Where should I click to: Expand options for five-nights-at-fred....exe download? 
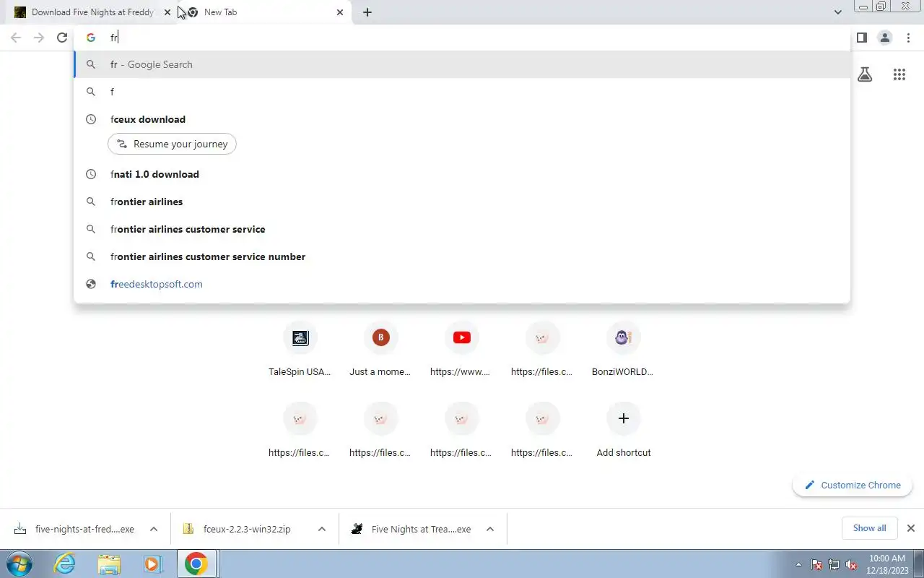click(x=154, y=529)
